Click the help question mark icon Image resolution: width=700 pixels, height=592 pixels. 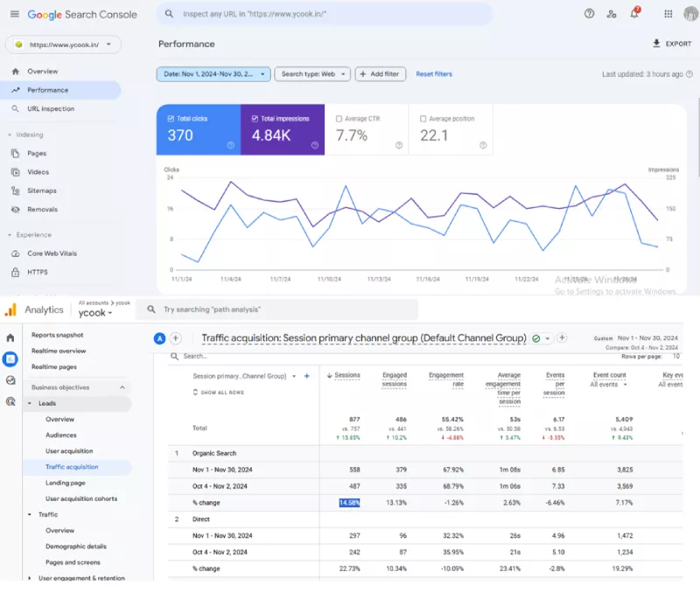[x=589, y=14]
